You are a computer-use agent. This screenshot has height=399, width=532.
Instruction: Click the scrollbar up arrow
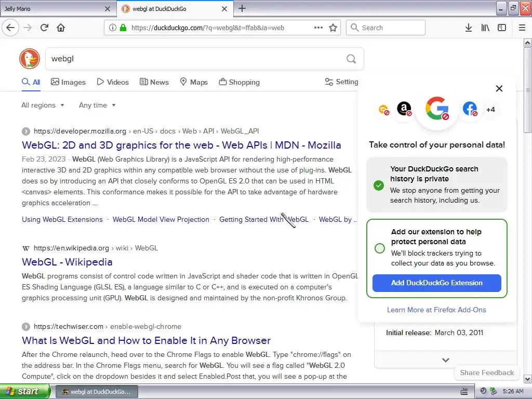point(528,43)
